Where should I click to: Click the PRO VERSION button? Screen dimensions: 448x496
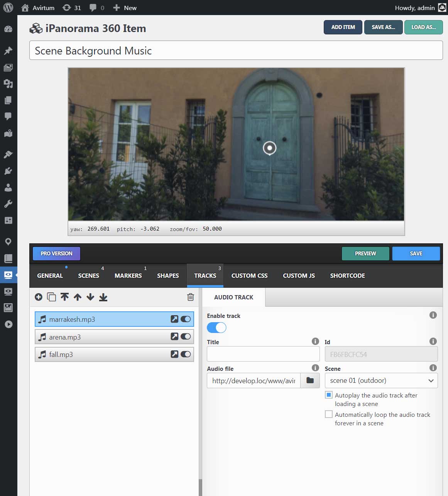pos(56,253)
